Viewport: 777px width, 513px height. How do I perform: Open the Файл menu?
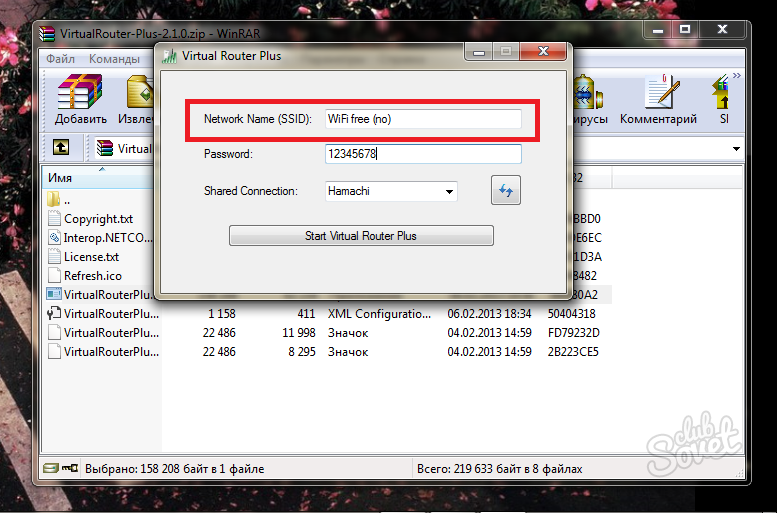[x=60, y=59]
